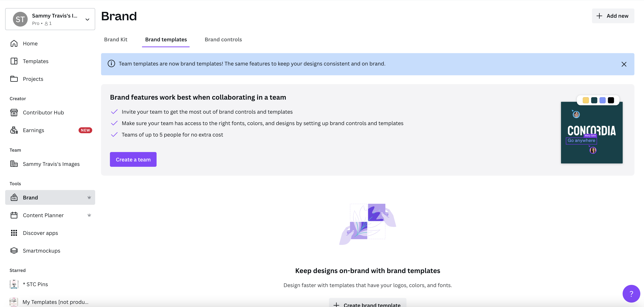Click Create a team button
644x307 pixels.
coord(133,159)
